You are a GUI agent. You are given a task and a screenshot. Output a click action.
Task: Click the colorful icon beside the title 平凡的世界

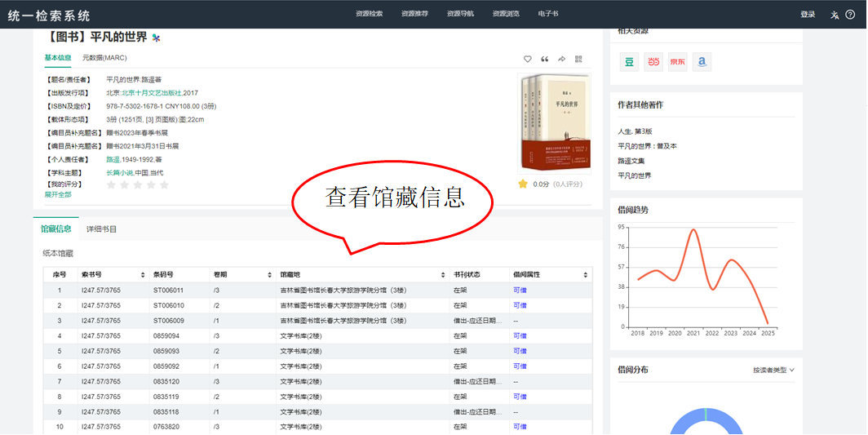tap(156, 38)
